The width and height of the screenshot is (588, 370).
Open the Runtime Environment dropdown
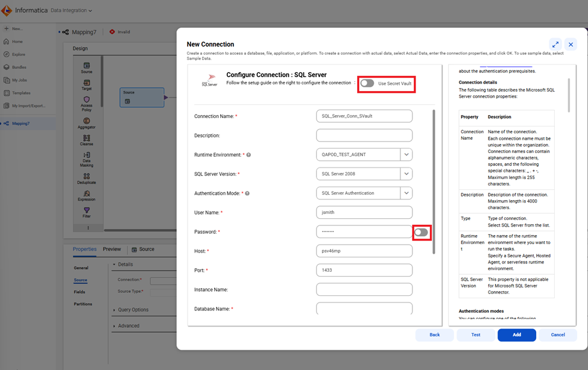tap(406, 154)
